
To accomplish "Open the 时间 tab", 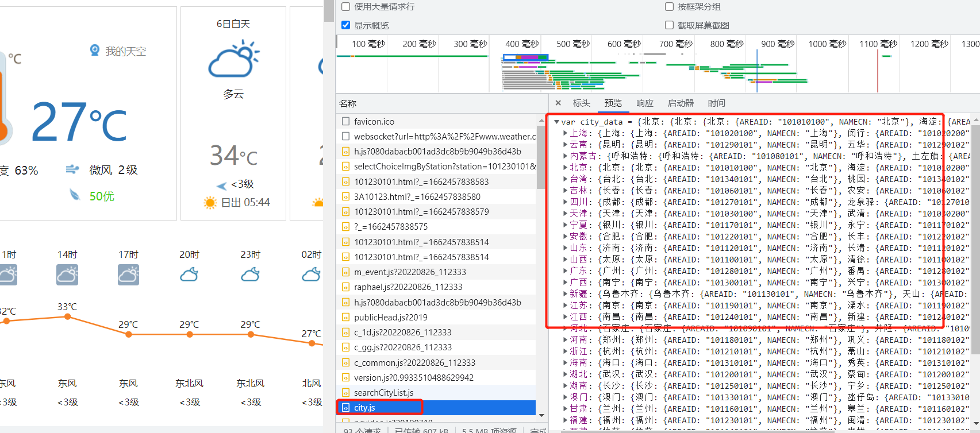I will (716, 103).
